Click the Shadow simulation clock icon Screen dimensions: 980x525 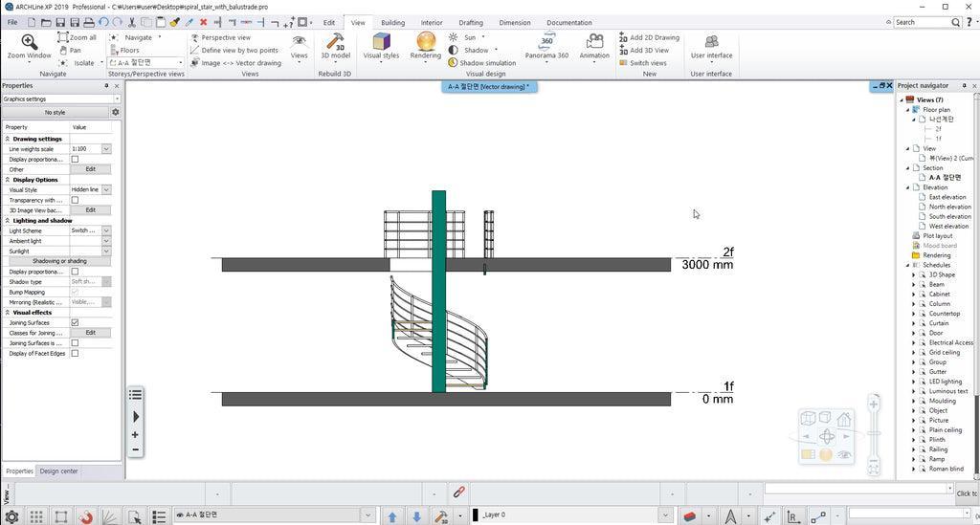coord(453,62)
